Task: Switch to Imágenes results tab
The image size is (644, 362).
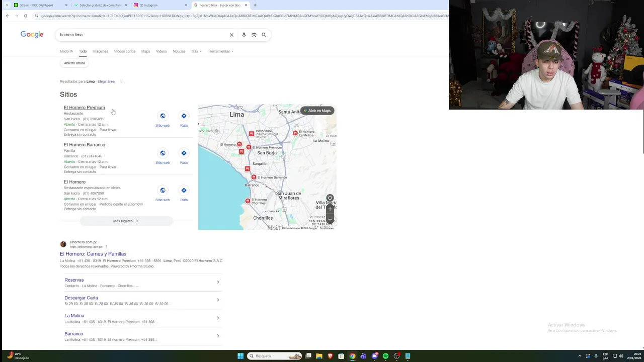Action: pos(100,51)
